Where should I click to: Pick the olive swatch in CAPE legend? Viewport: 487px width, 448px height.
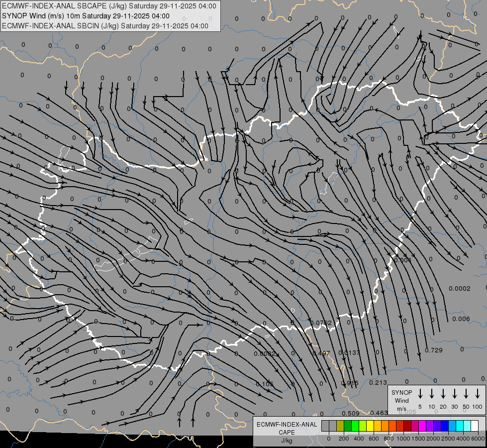pyautogui.click(x=340, y=426)
